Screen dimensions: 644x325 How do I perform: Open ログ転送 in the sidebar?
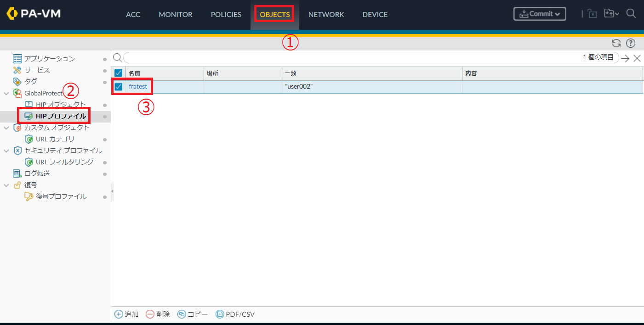[x=37, y=174]
